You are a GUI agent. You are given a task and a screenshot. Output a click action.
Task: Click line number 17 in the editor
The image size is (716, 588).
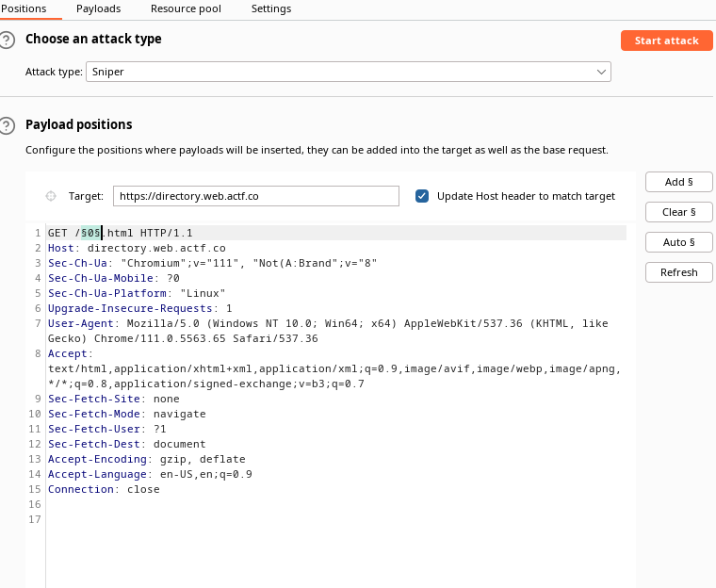pyautogui.click(x=35, y=519)
